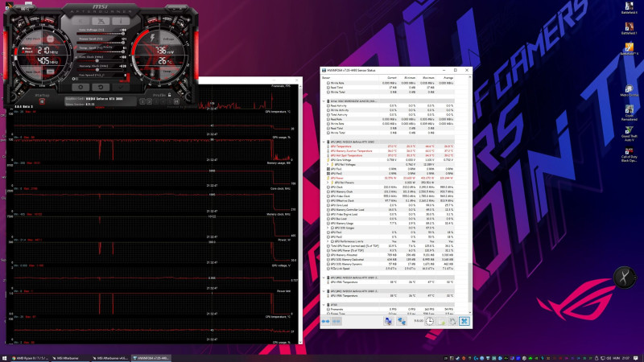Open the action center notification icon
This screenshot has width=644, height=362.
click(x=636, y=358)
